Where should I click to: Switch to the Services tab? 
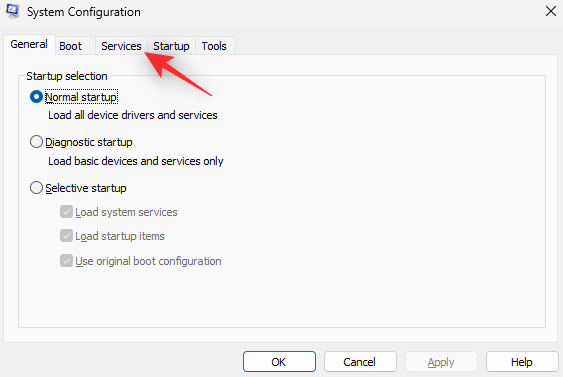(x=121, y=46)
